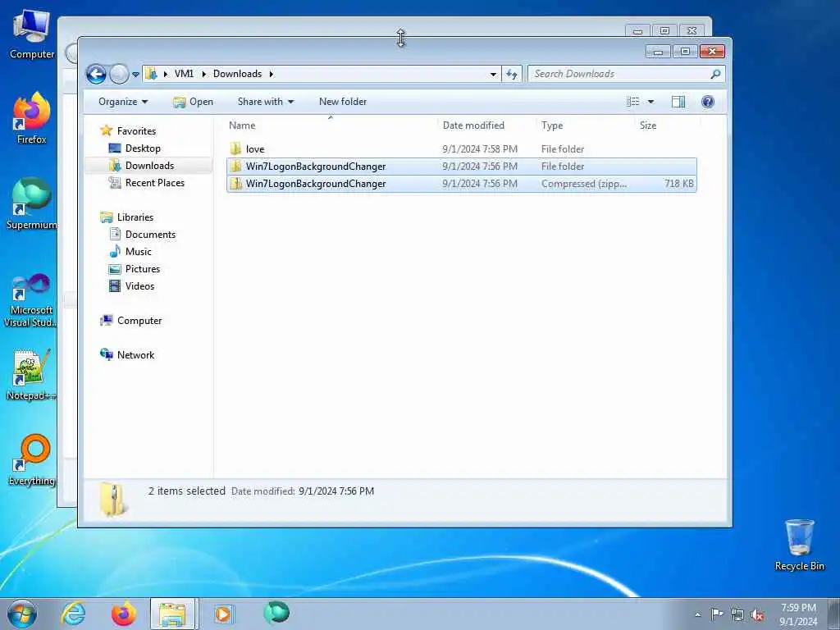
Task: Select the Win7LogonBackgroundChanger zipped file
Action: coord(461,183)
